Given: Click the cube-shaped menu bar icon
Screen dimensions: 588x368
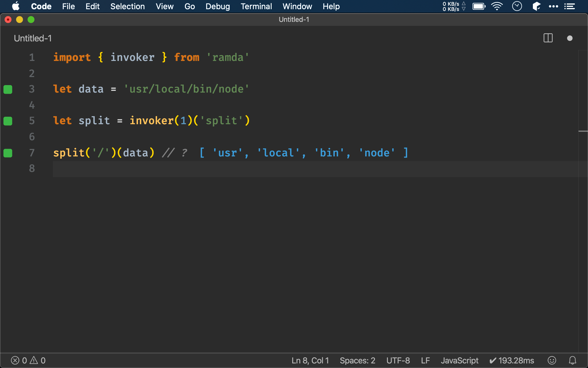Looking at the screenshot, I should pyautogui.click(x=536, y=6).
